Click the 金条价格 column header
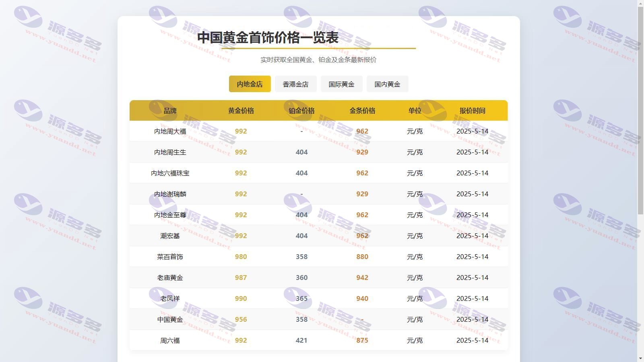The height and width of the screenshot is (362, 644). (x=362, y=111)
